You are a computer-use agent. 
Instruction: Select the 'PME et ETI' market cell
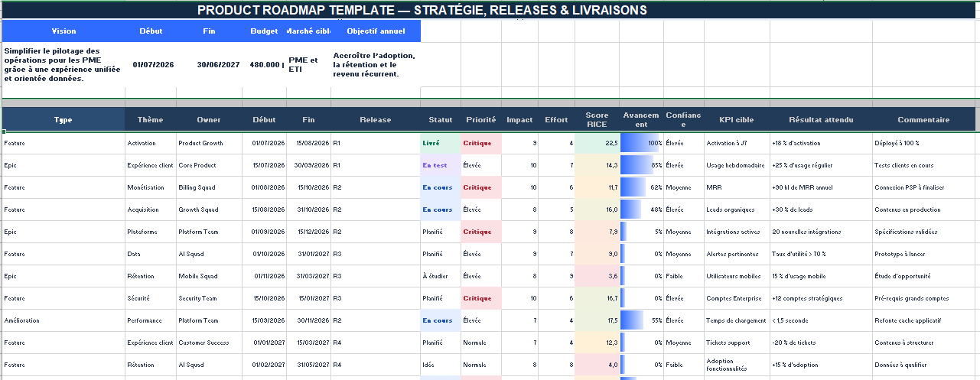click(x=308, y=65)
